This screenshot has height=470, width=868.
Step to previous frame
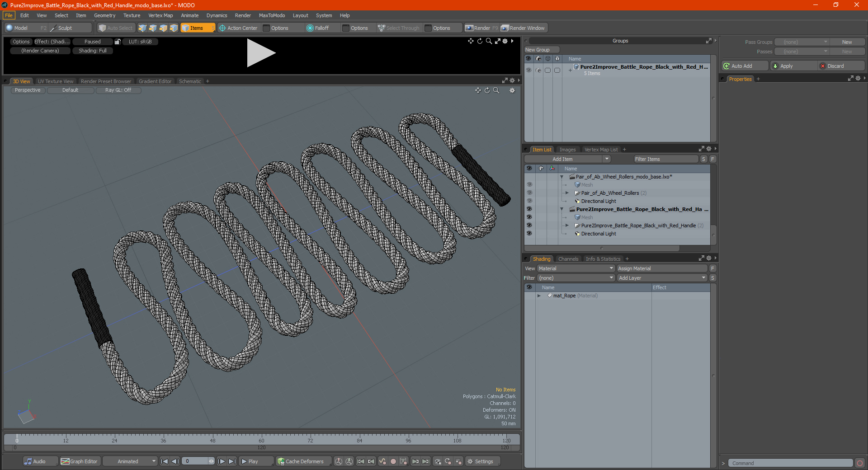[175, 461]
